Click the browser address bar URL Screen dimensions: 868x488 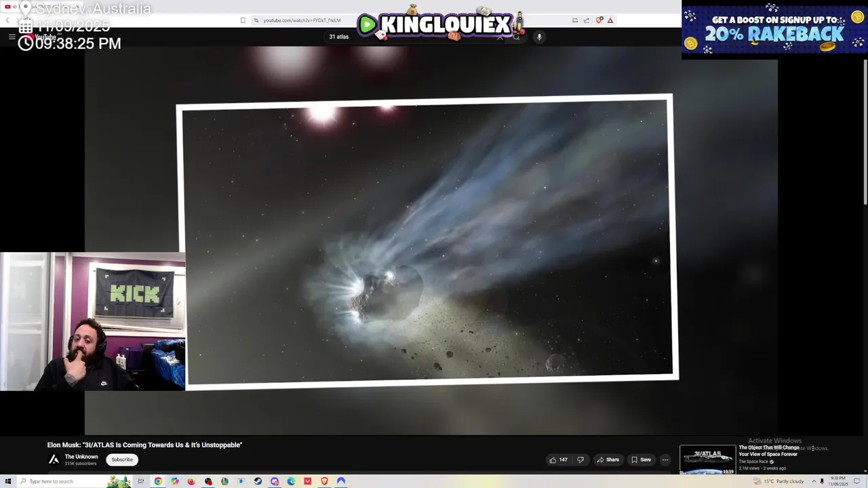[x=302, y=20]
